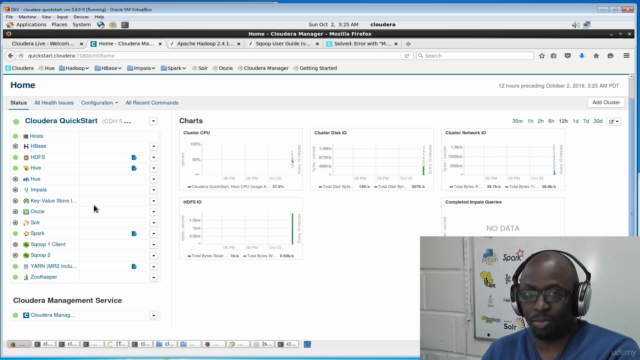Click the GNOME network monitor icon
This screenshot has height=360, width=640.
587,25
